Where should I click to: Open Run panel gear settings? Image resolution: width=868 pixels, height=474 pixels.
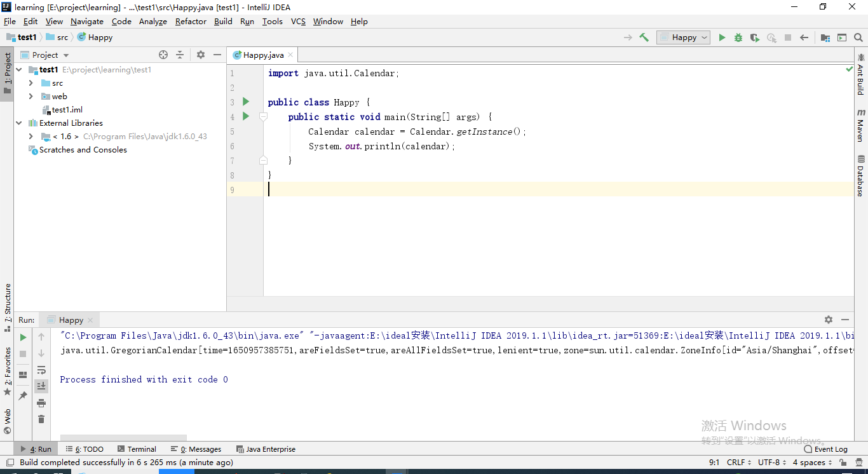coord(829,320)
